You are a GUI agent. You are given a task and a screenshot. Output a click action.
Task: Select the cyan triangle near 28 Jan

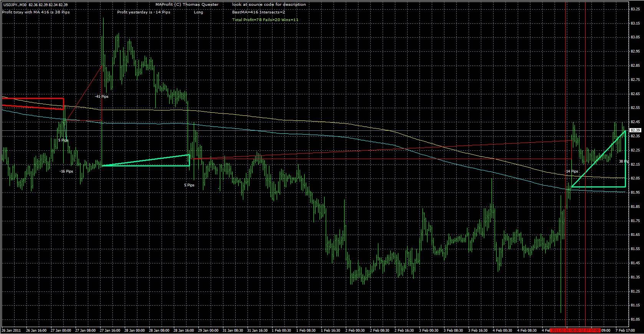coord(146,160)
